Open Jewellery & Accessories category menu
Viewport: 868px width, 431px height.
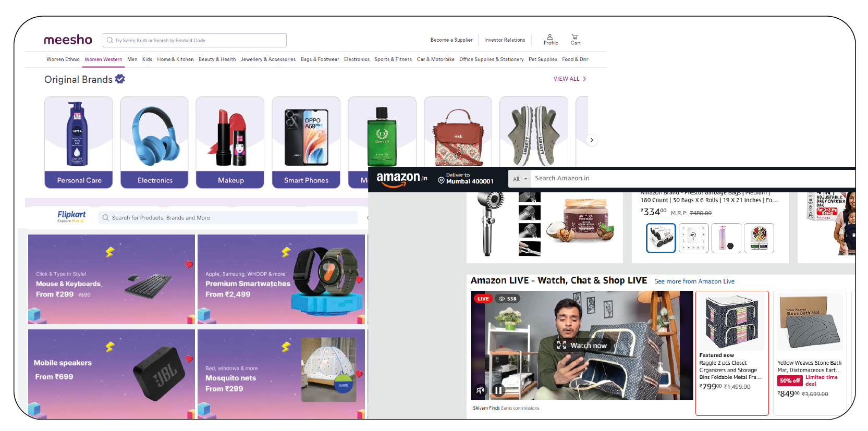(268, 59)
